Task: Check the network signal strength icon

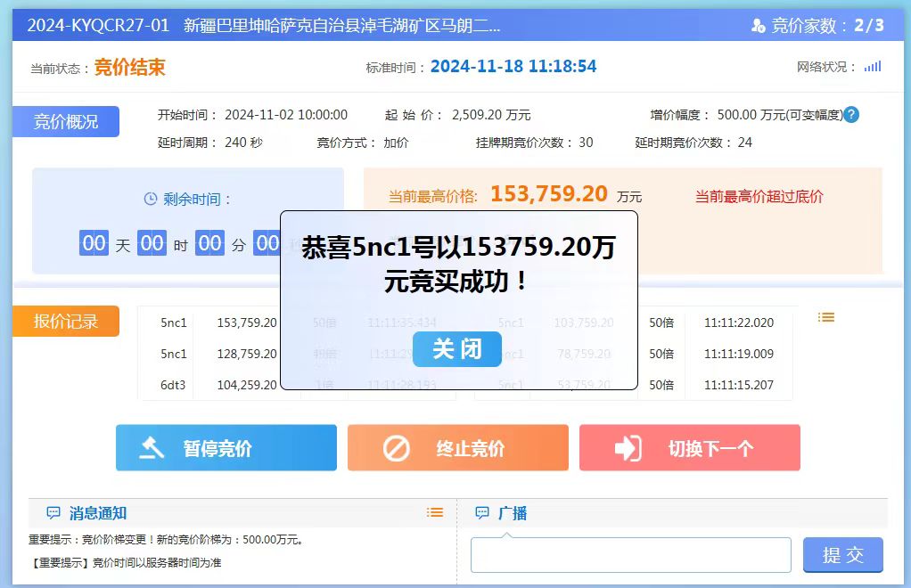Action: tap(873, 66)
